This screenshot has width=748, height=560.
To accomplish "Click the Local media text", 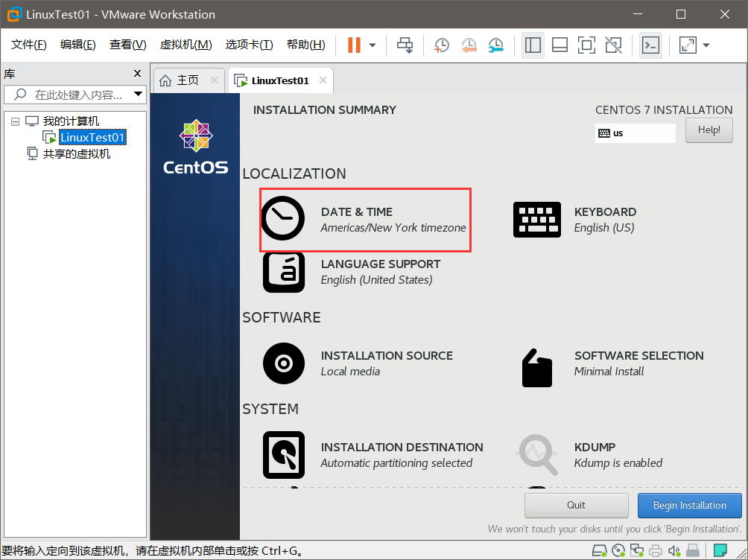I will click(351, 372).
